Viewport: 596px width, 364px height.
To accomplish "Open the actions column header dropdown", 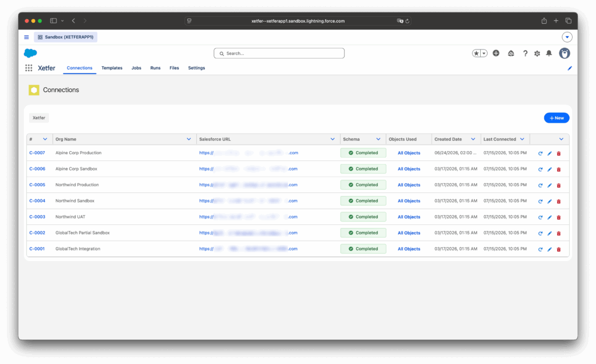I will [561, 140].
